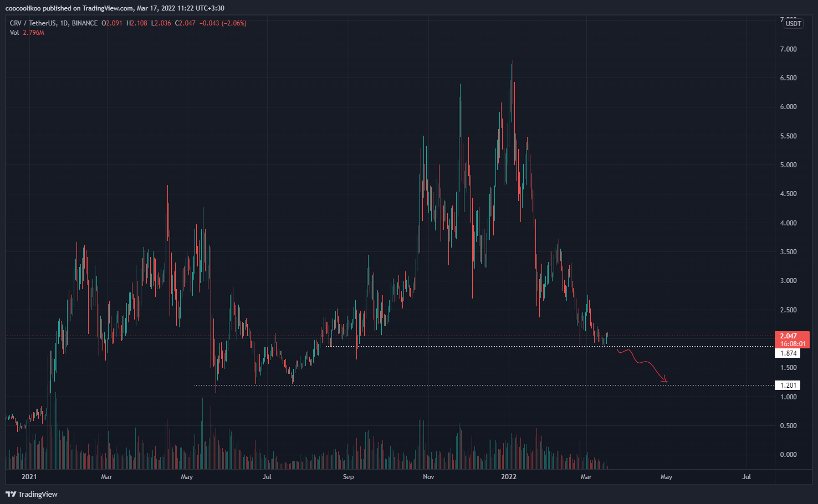Click the Mar 2022 time axis label

[586, 477]
